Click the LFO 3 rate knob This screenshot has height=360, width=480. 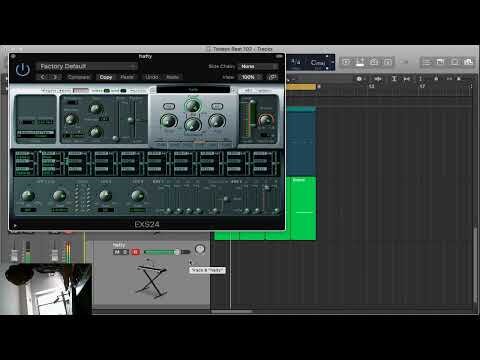pyautogui.click(x=137, y=196)
